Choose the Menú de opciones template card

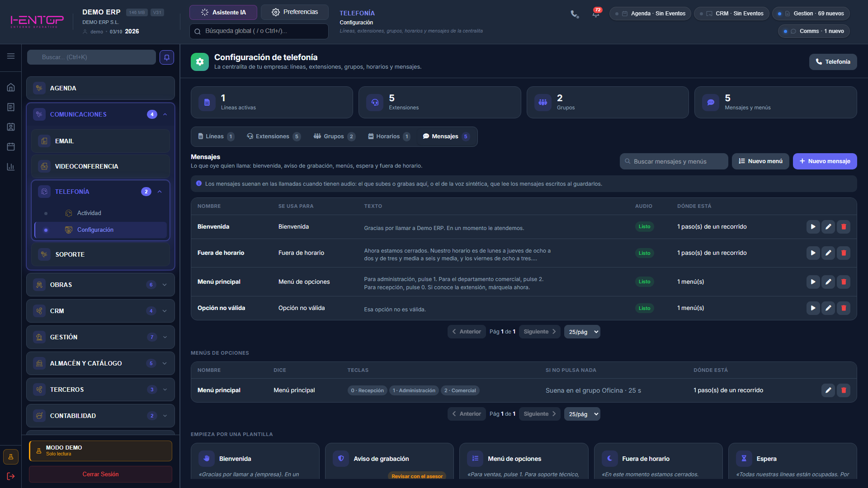pos(524,461)
